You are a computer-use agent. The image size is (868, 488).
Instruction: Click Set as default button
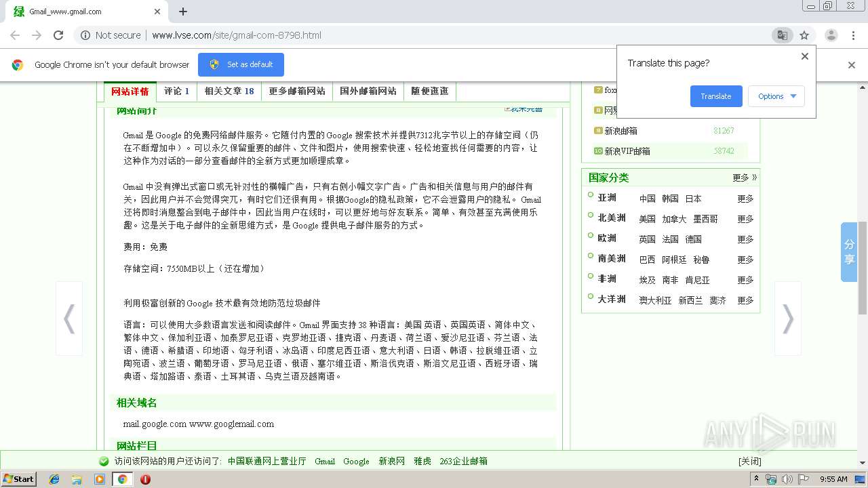click(x=241, y=64)
